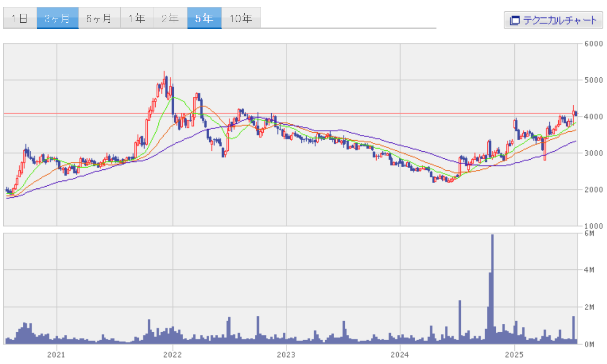Select the 3ヶ月 range tab
The width and height of the screenshot is (607, 364).
click(x=58, y=18)
